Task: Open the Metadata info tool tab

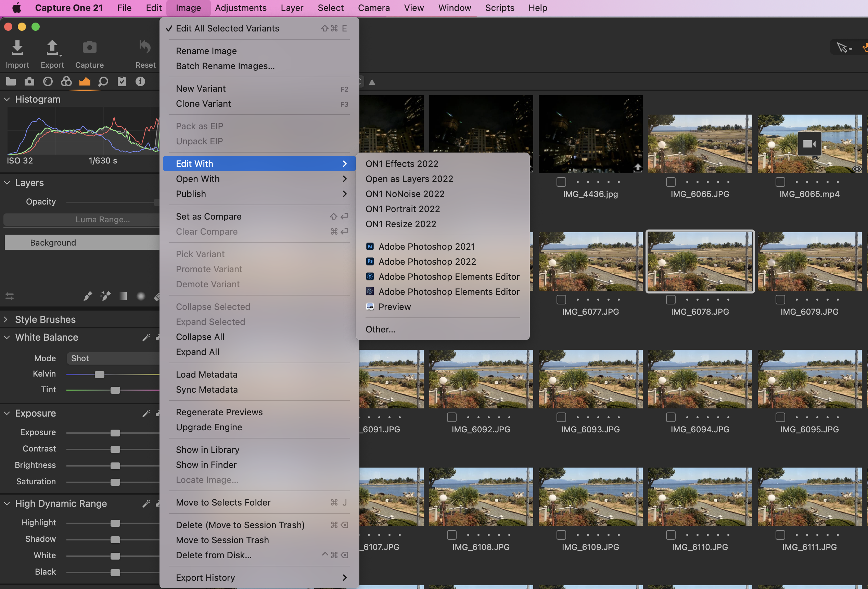Action: click(140, 82)
